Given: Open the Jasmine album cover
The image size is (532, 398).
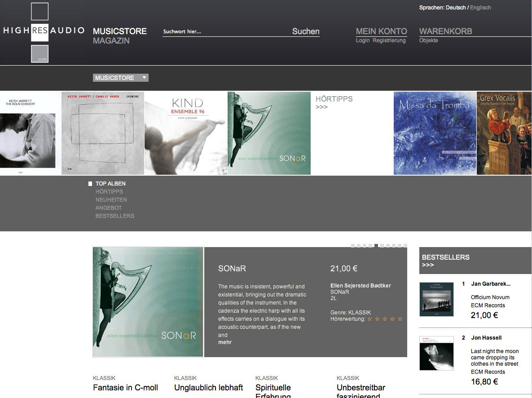Looking at the screenshot, I should 102,133.
